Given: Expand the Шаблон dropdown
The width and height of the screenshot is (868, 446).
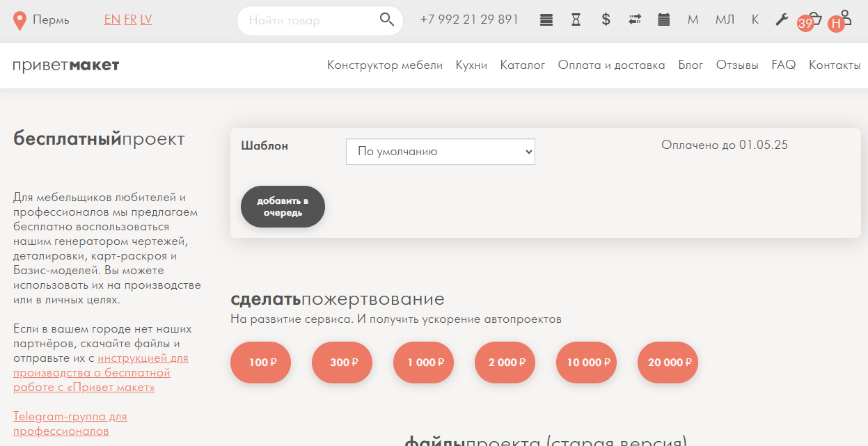Looking at the screenshot, I should (x=440, y=151).
